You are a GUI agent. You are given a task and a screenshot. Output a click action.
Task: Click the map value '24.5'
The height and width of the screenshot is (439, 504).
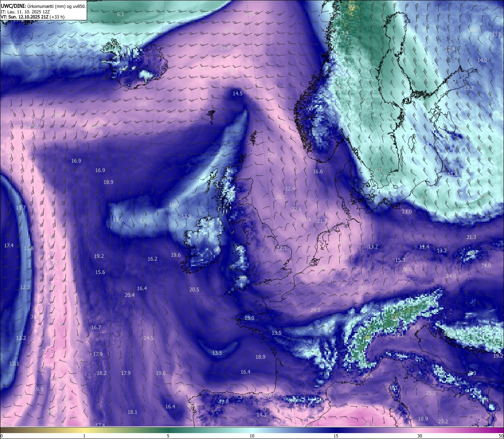(148, 338)
